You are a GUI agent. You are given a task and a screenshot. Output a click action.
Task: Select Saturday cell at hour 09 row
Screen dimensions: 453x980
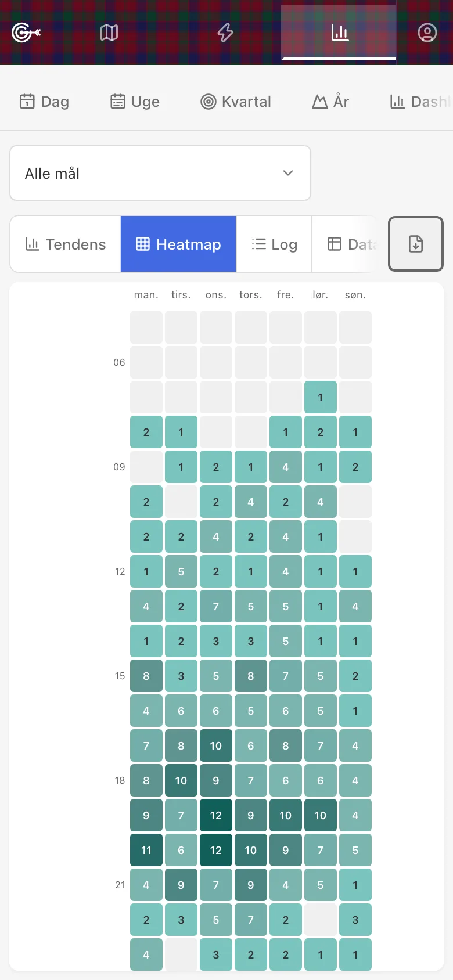pyautogui.click(x=321, y=467)
